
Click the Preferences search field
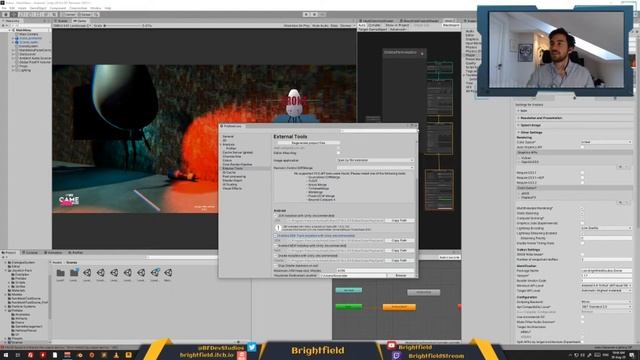[x=378, y=131]
